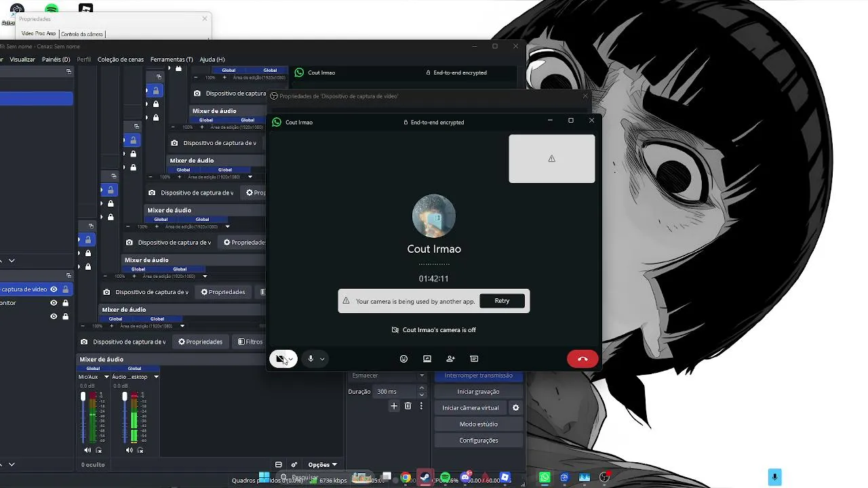Click the self-view camera thumbnail with warning
This screenshot has height=488, width=868.
click(x=552, y=159)
